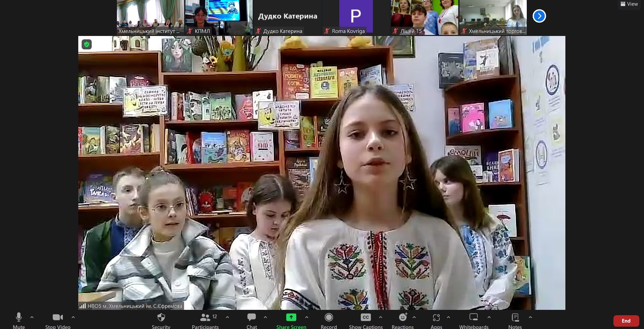Click the green Share Screen icon
The width and height of the screenshot is (644, 329).
coord(291,318)
